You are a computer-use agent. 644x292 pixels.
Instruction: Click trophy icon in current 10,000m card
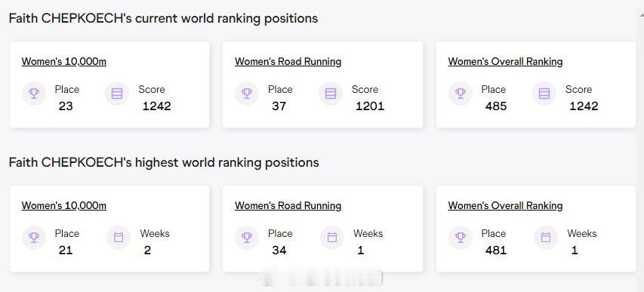tap(34, 94)
